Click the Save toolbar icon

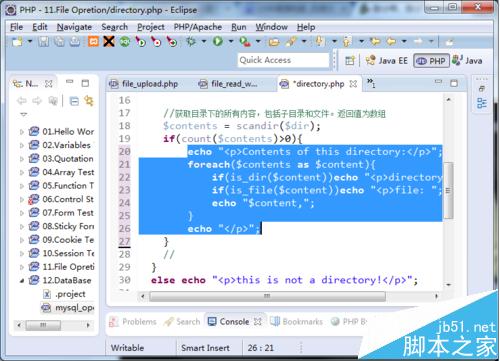[x=44, y=42]
